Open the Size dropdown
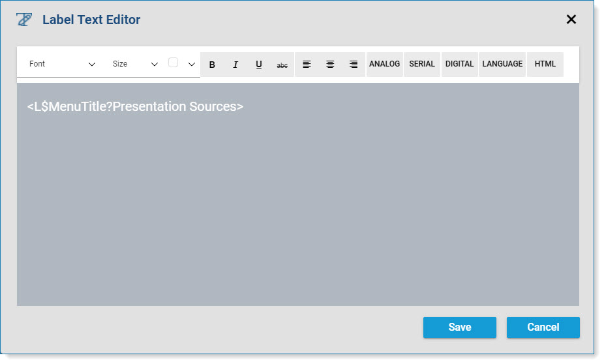 click(x=135, y=64)
